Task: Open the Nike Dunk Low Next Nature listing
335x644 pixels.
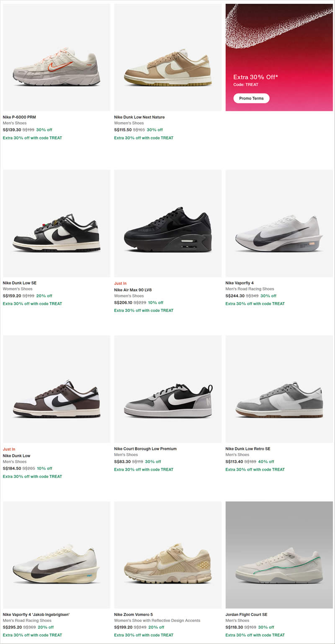Action: [x=139, y=117]
